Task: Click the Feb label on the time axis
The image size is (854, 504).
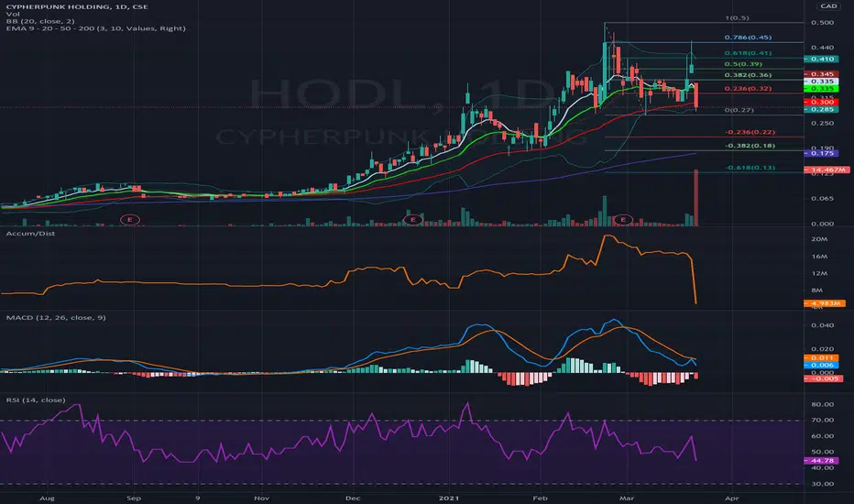Action: [x=540, y=498]
